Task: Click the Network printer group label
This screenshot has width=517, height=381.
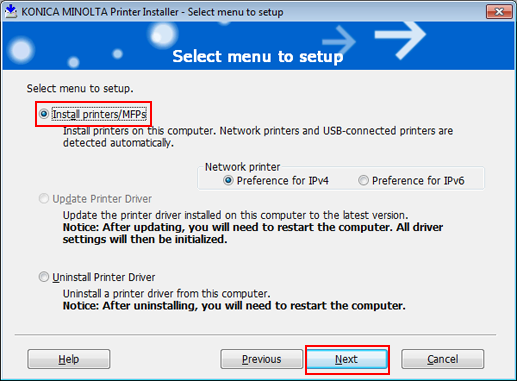Action: (242, 167)
